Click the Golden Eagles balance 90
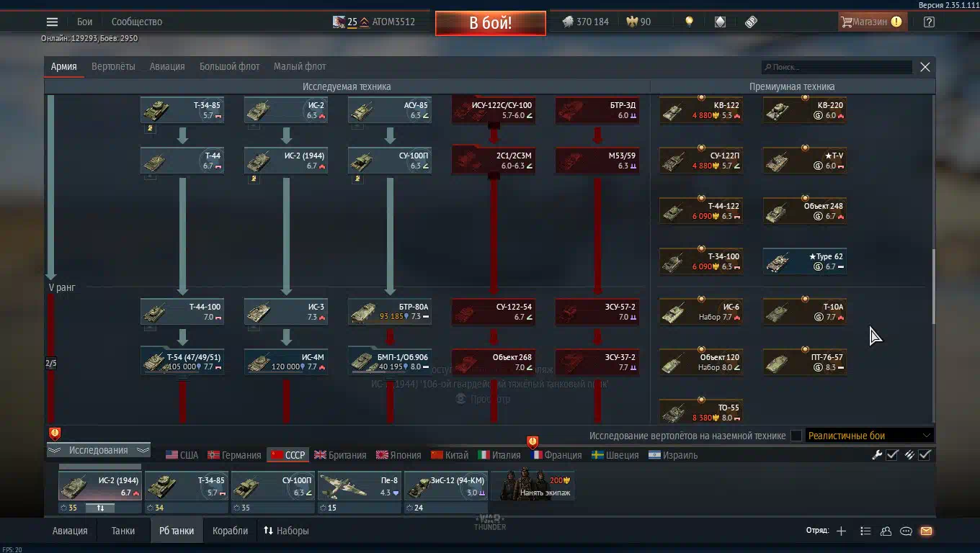980x553 pixels. [x=638, y=22]
